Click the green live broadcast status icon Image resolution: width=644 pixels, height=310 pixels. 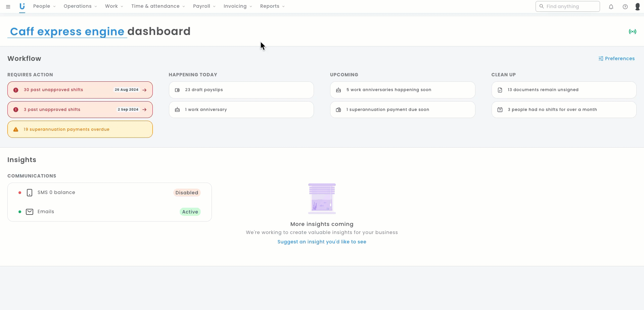pyautogui.click(x=632, y=32)
